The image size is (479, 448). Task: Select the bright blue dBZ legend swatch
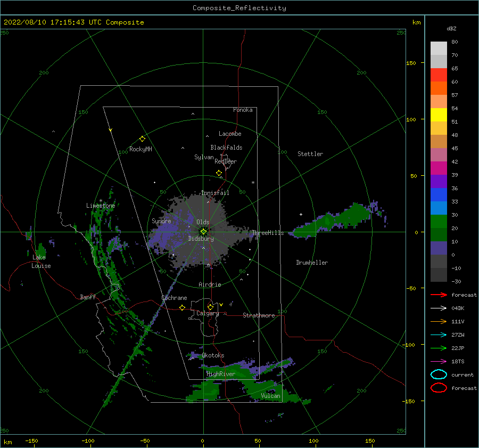point(439,194)
